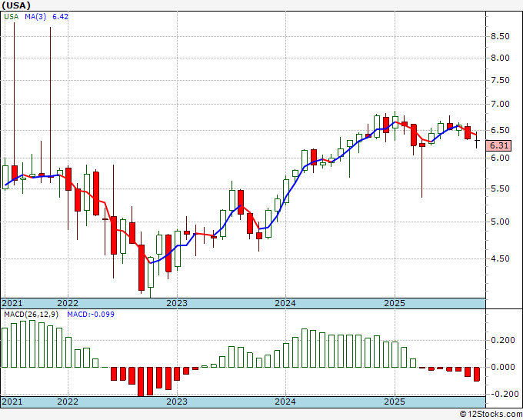Select 2025 on the price chart time axis
Image resolution: width=523 pixels, height=420 pixels.
tap(395, 303)
